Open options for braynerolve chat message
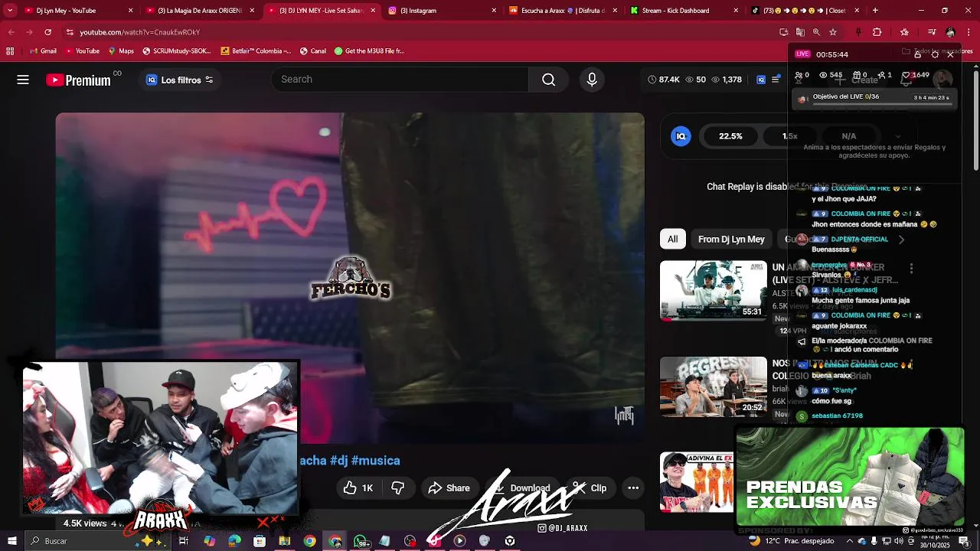The image size is (980, 551). point(911,269)
